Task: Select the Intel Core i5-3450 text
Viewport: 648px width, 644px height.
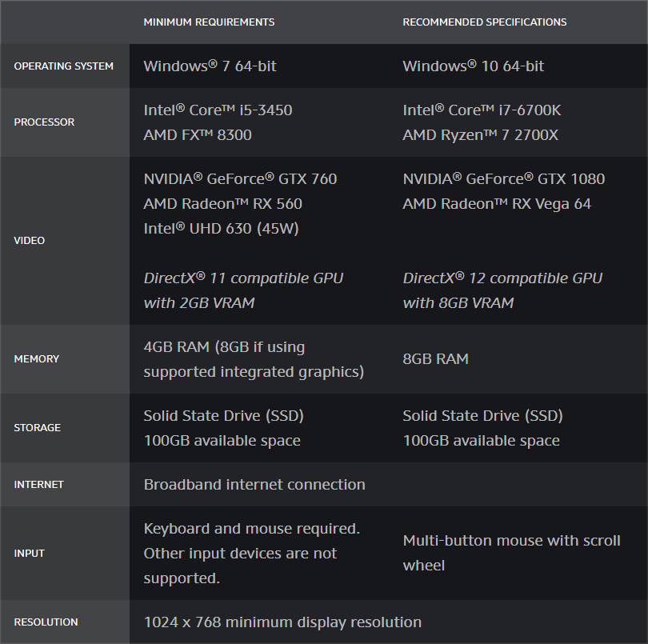Action: pyautogui.click(x=218, y=110)
